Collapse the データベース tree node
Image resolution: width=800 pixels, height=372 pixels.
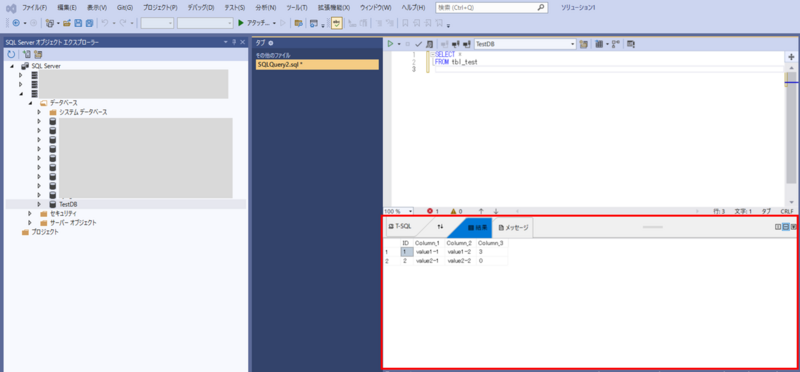click(x=30, y=103)
